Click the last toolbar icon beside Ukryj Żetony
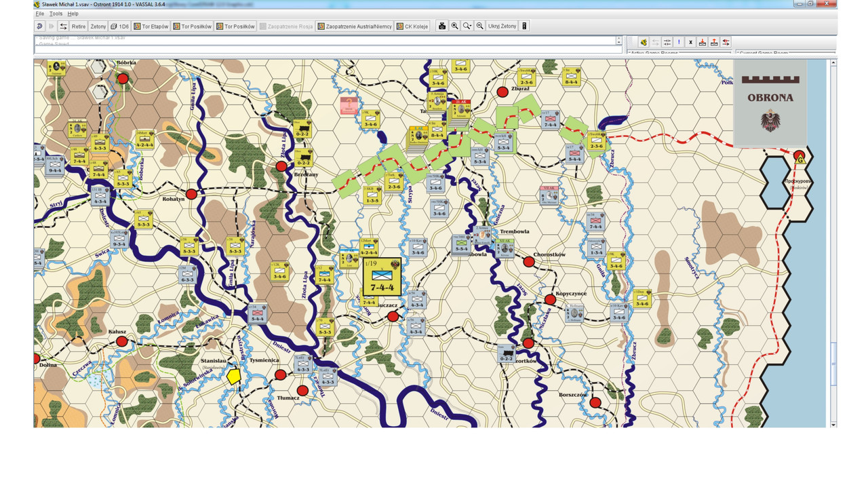 [524, 26]
